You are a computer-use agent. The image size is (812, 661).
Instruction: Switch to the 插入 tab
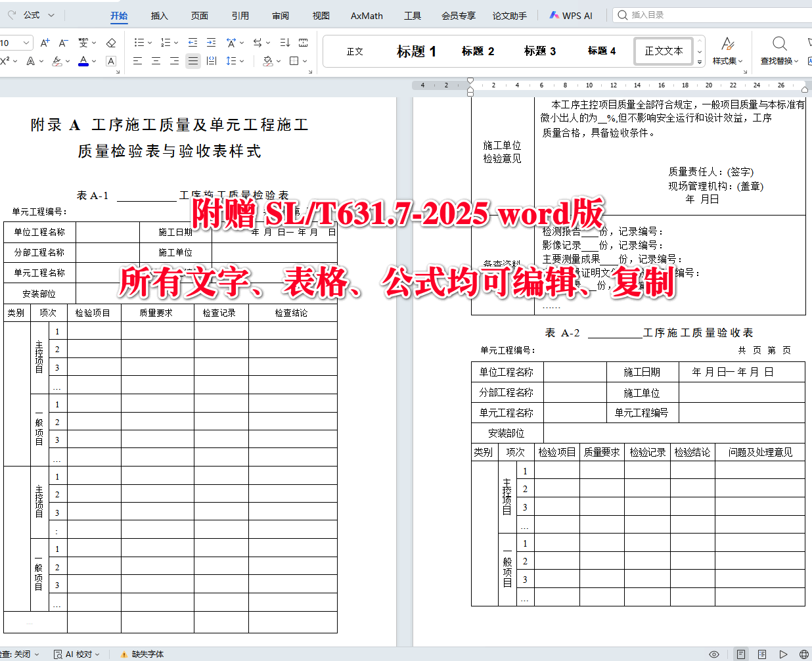[160, 16]
